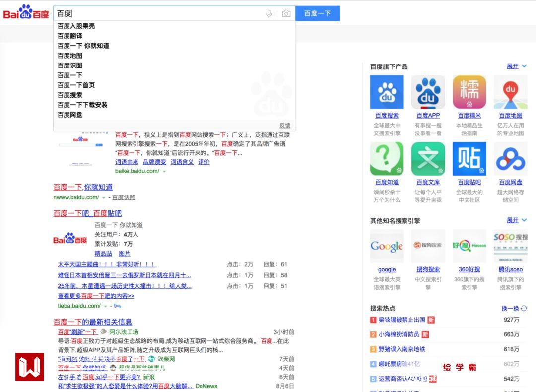Click the Baike result thumbnail image

81,149
